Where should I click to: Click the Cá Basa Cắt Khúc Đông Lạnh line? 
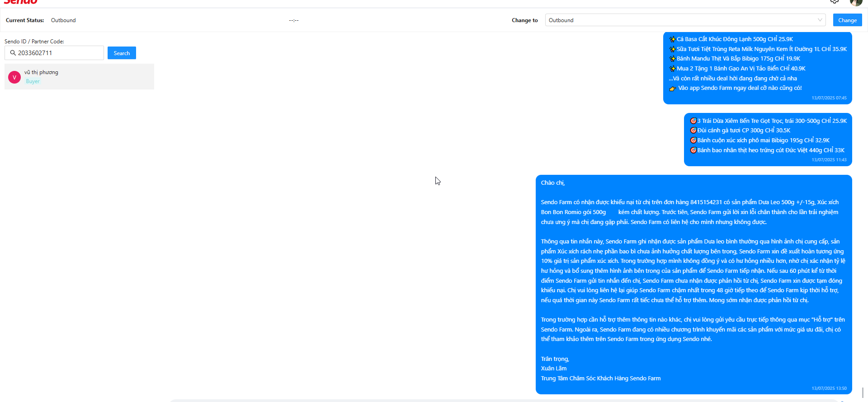coord(731,39)
